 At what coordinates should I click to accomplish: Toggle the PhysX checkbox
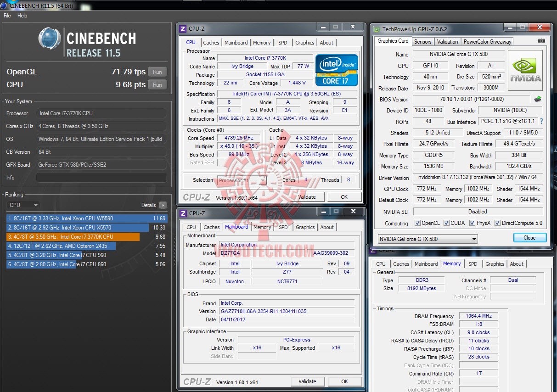point(472,223)
